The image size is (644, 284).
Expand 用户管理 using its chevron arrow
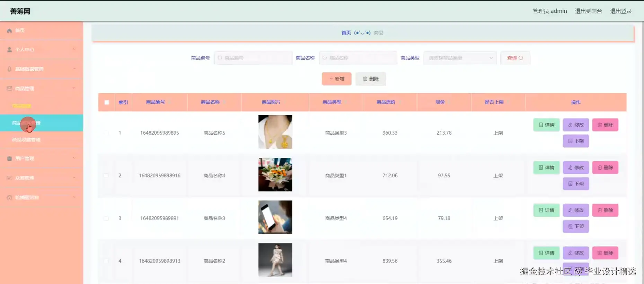pos(74,158)
